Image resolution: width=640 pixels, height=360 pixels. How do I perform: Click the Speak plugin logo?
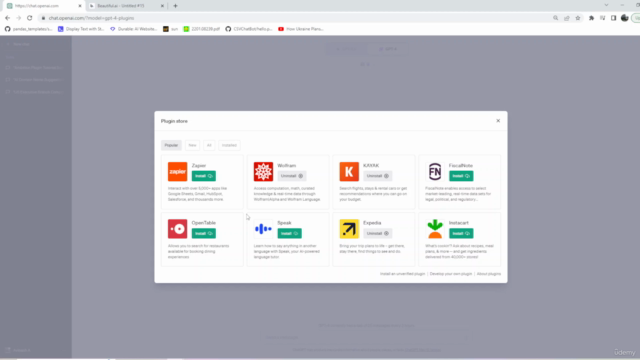point(263,229)
